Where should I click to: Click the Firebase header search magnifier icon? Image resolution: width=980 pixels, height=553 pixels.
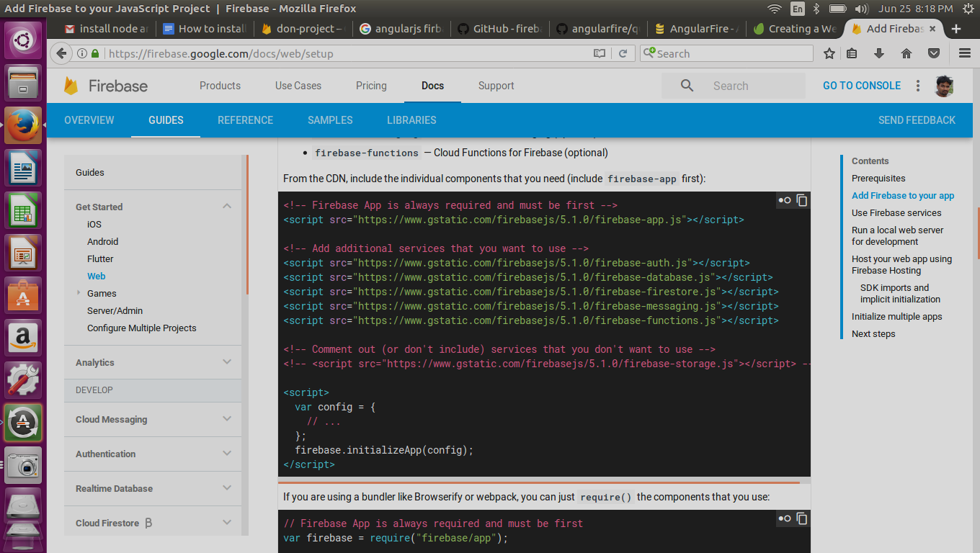pos(687,86)
